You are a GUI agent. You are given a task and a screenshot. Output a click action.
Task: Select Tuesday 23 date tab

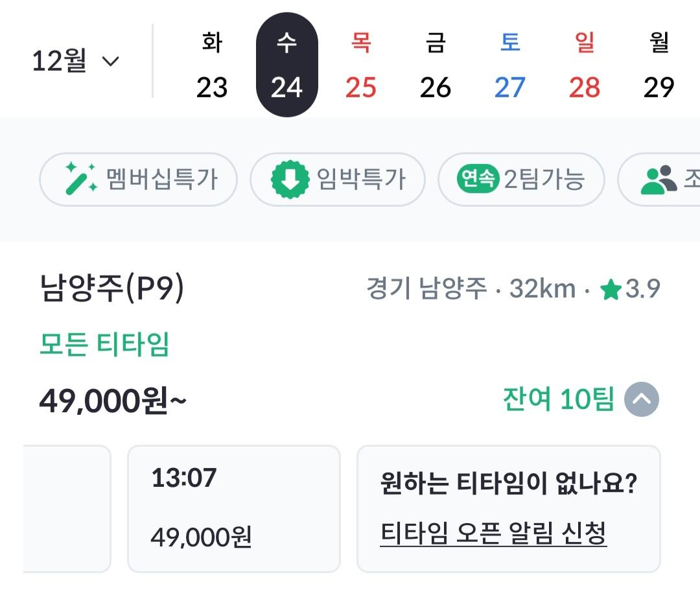tap(212, 65)
